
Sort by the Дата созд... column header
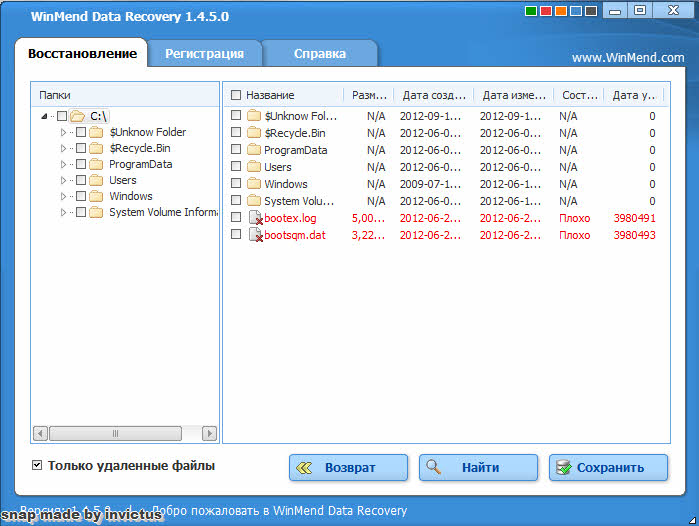pyautogui.click(x=434, y=95)
